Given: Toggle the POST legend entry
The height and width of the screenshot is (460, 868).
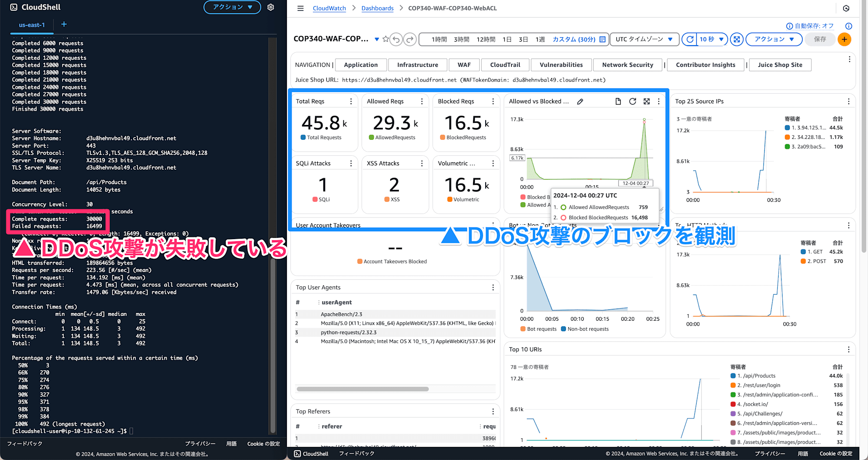Looking at the screenshot, I should pyautogui.click(x=813, y=261).
